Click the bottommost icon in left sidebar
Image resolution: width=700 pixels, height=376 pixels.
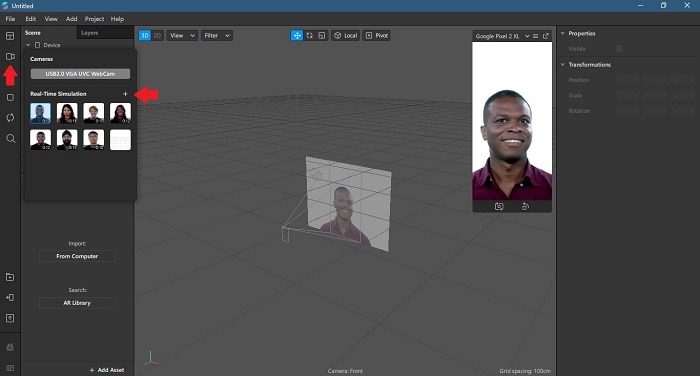click(10, 368)
